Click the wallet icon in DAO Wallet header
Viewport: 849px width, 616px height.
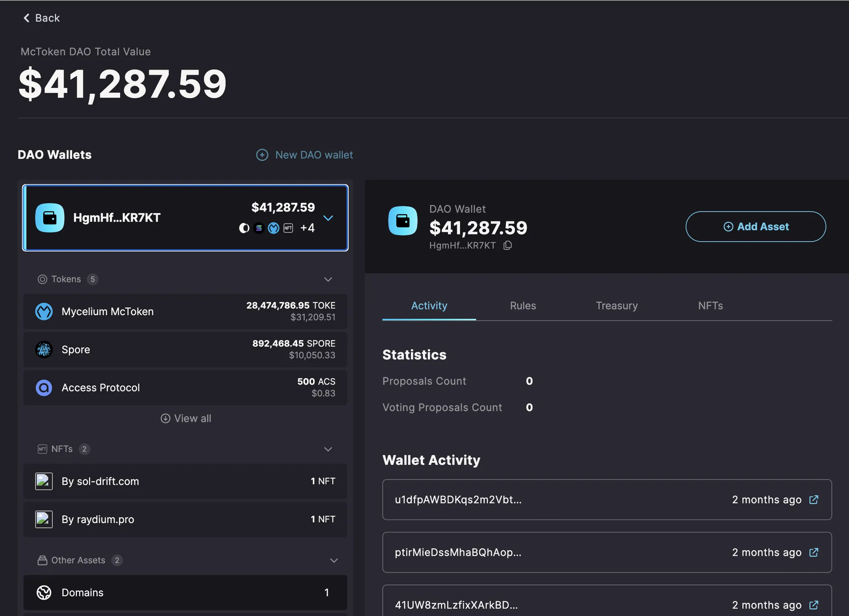tap(403, 221)
